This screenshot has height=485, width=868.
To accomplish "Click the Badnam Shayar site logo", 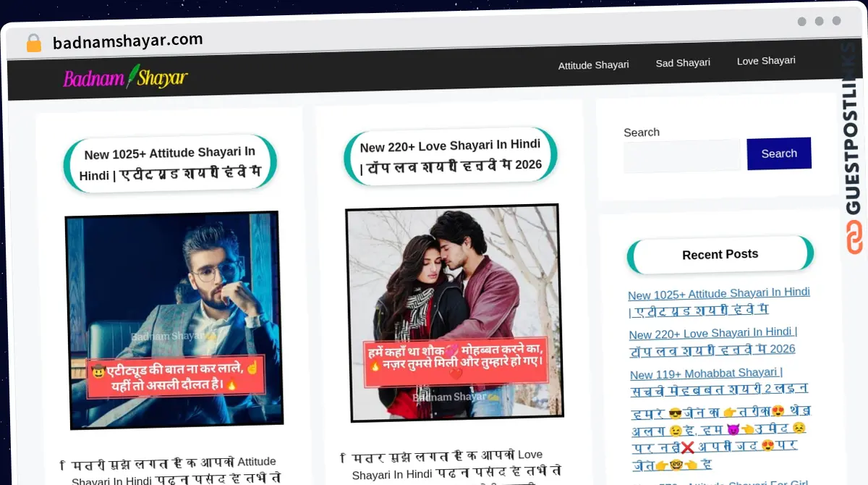I will [x=126, y=77].
